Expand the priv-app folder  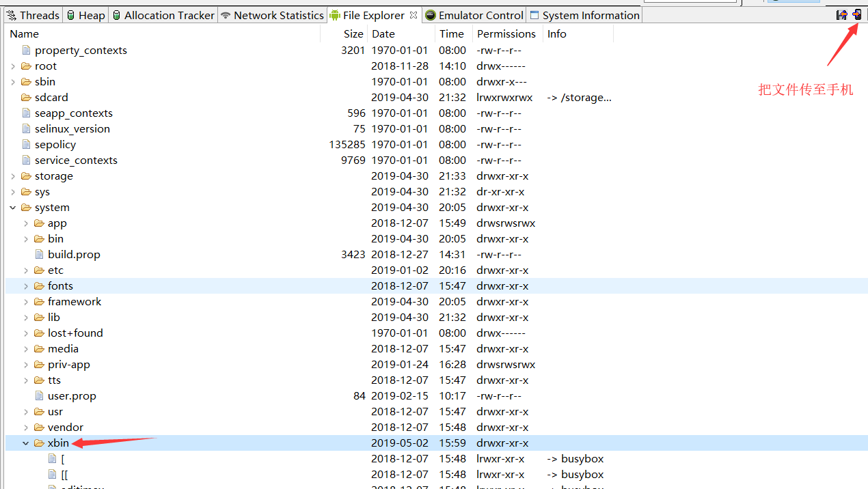point(26,364)
